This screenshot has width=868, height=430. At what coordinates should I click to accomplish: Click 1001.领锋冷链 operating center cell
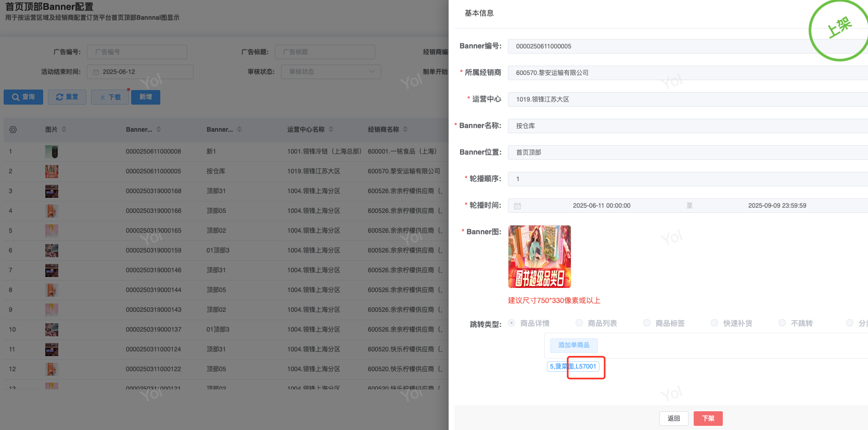click(x=324, y=151)
